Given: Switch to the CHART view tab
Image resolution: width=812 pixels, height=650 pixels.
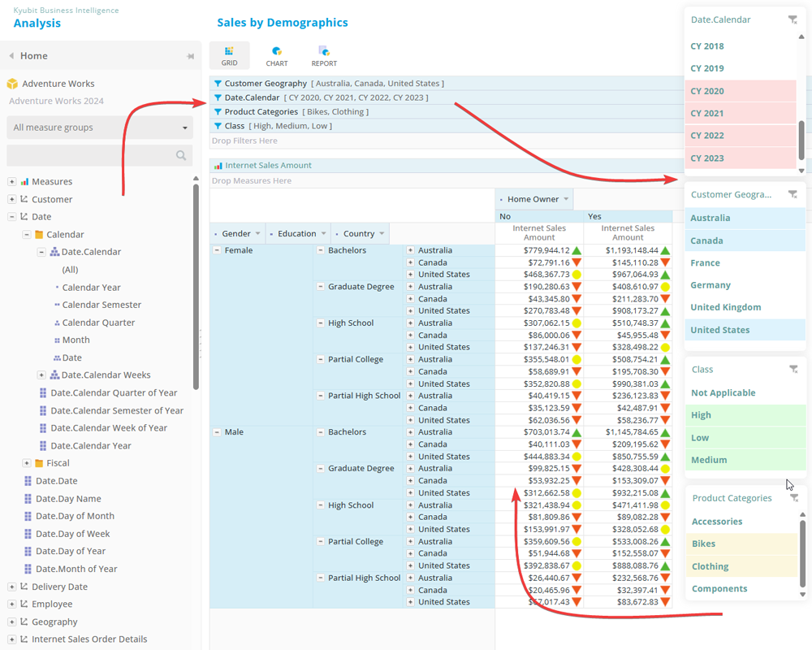Looking at the screenshot, I should coord(277,56).
